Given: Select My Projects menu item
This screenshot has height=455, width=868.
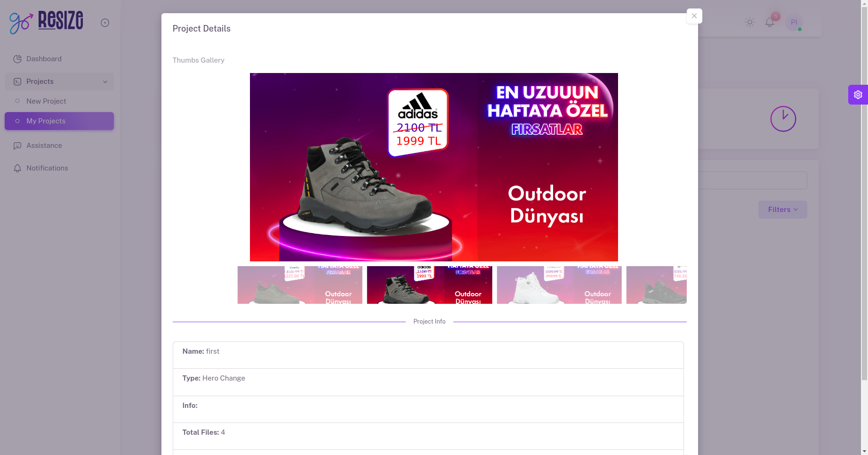Looking at the screenshot, I should [59, 121].
